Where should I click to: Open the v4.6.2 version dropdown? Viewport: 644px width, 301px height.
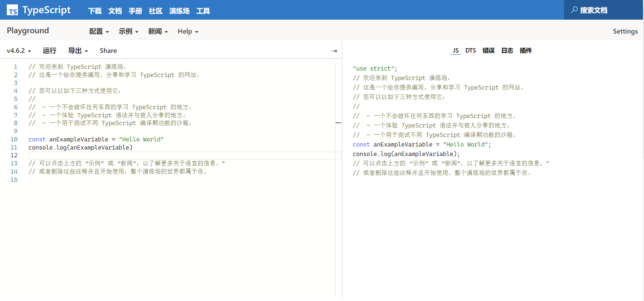pyautogui.click(x=19, y=51)
